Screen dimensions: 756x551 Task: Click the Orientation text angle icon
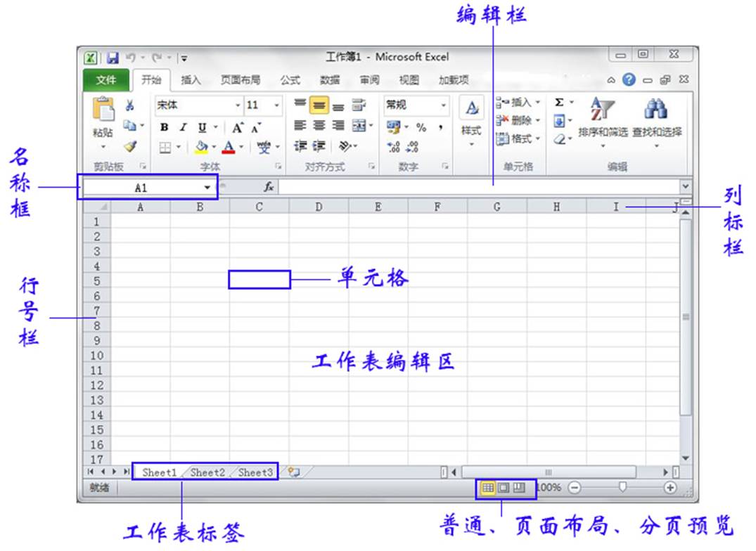click(345, 146)
